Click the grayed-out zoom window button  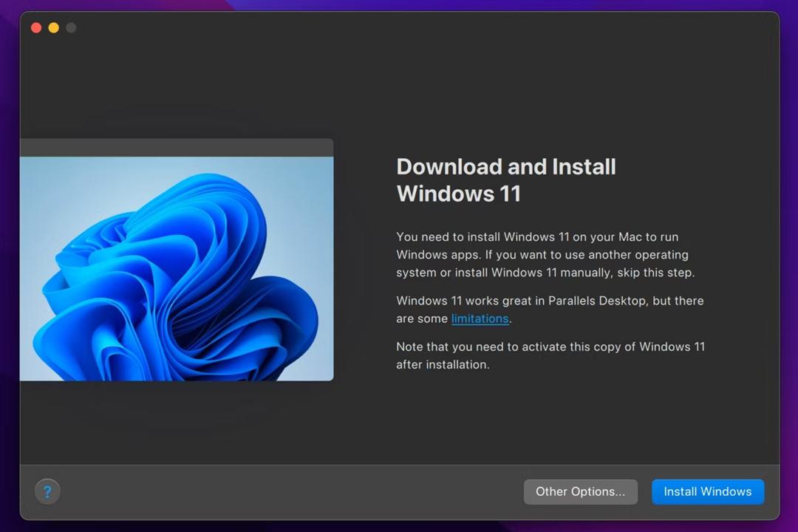[71, 27]
